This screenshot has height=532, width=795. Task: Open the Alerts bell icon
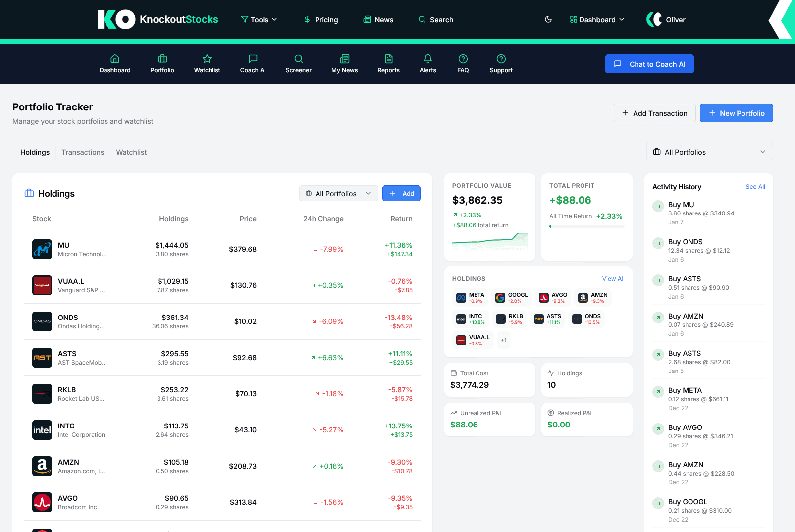(427, 58)
